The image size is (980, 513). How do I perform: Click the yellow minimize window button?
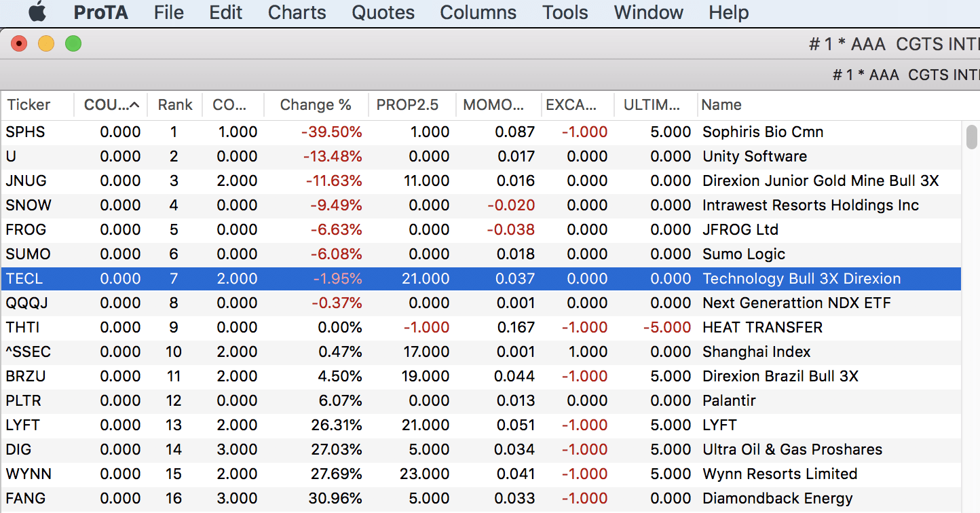(x=46, y=44)
